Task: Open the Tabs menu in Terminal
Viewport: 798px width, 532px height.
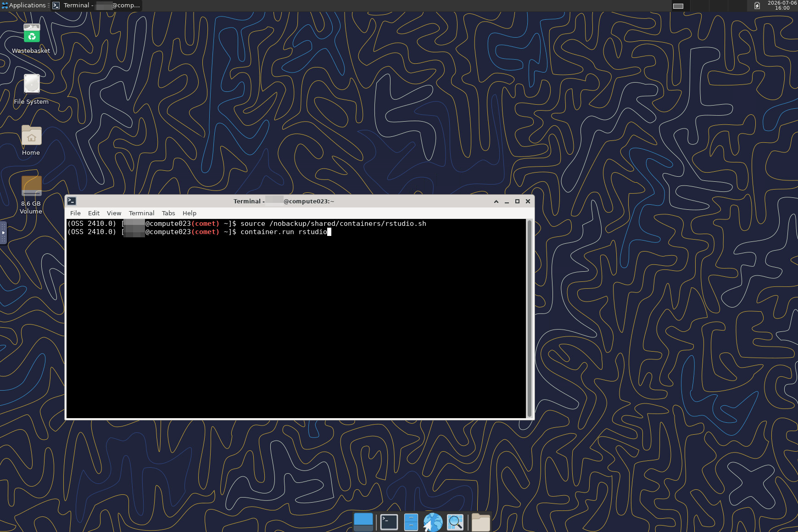Action: point(168,213)
